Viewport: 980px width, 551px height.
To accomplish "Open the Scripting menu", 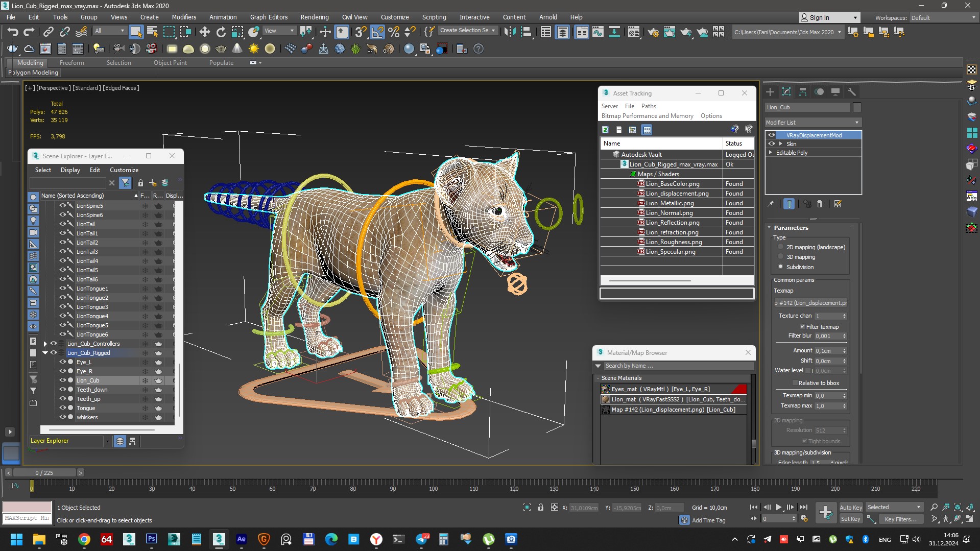I will 434,17.
